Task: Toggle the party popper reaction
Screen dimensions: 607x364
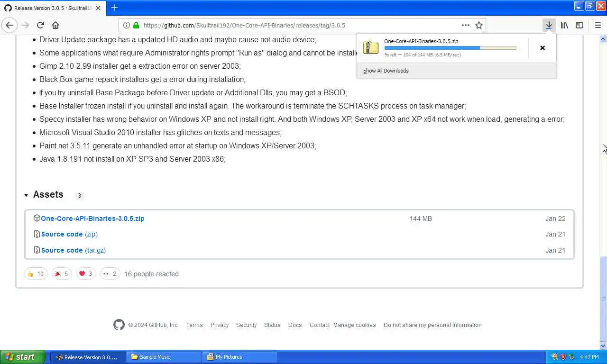Action: [62, 274]
